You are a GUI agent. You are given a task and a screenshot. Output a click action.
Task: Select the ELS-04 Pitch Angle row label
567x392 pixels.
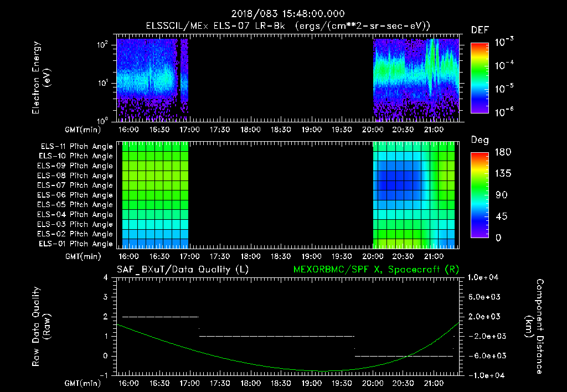pos(75,214)
